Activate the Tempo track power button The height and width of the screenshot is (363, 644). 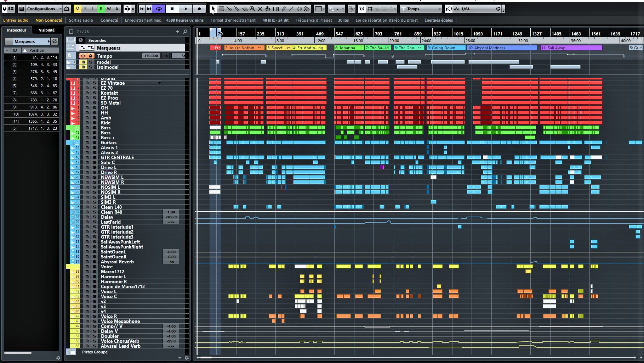click(x=83, y=56)
